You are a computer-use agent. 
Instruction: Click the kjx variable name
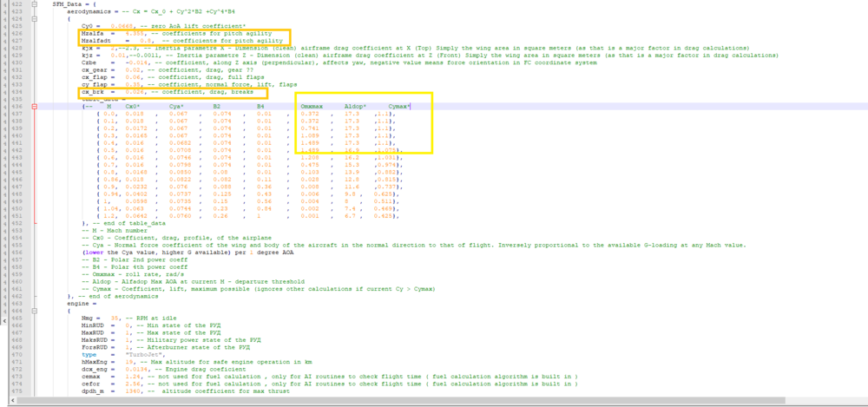[87, 49]
